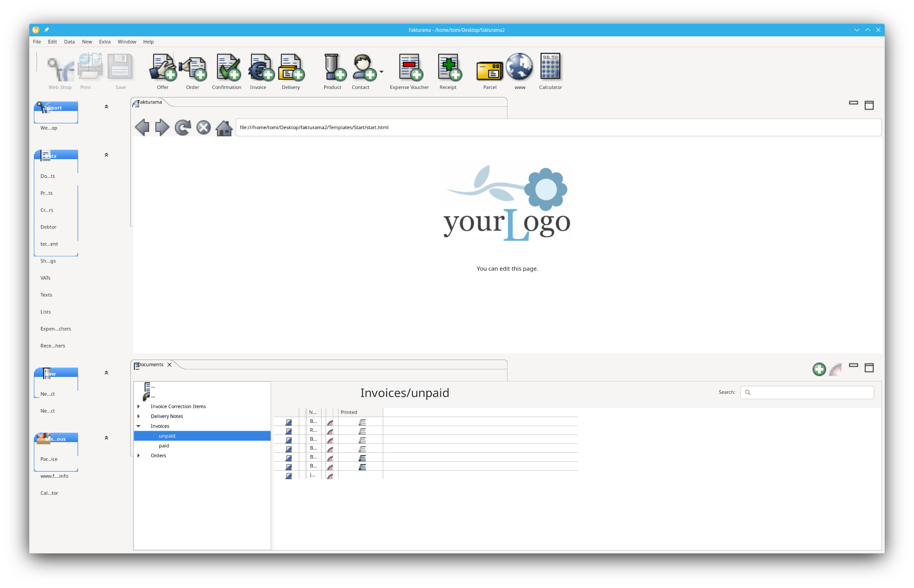Collapse the Data sidebar section
914x588 pixels.
(x=107, y=155)
